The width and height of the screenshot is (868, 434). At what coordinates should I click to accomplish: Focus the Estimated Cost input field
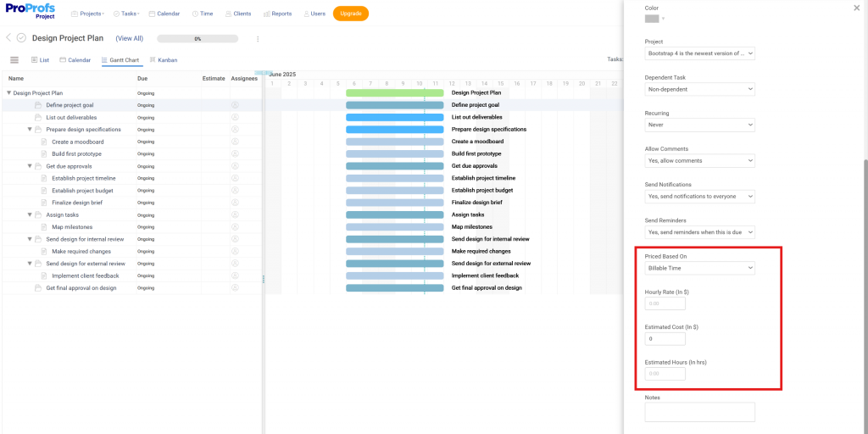coord(665,339)
